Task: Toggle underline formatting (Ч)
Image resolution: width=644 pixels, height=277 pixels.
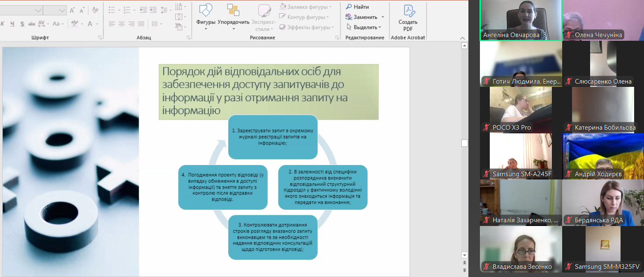Action: pyautogui.click(x=12, y=24)
